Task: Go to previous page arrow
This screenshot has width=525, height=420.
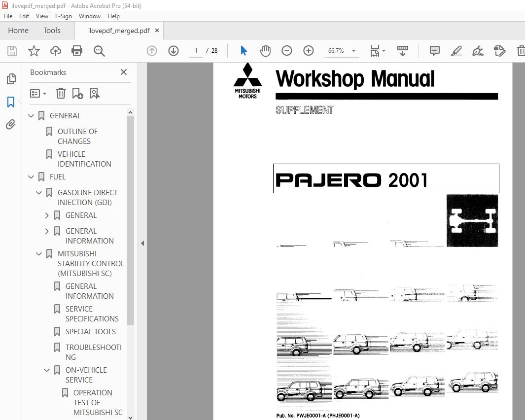Action: (152, 51)
